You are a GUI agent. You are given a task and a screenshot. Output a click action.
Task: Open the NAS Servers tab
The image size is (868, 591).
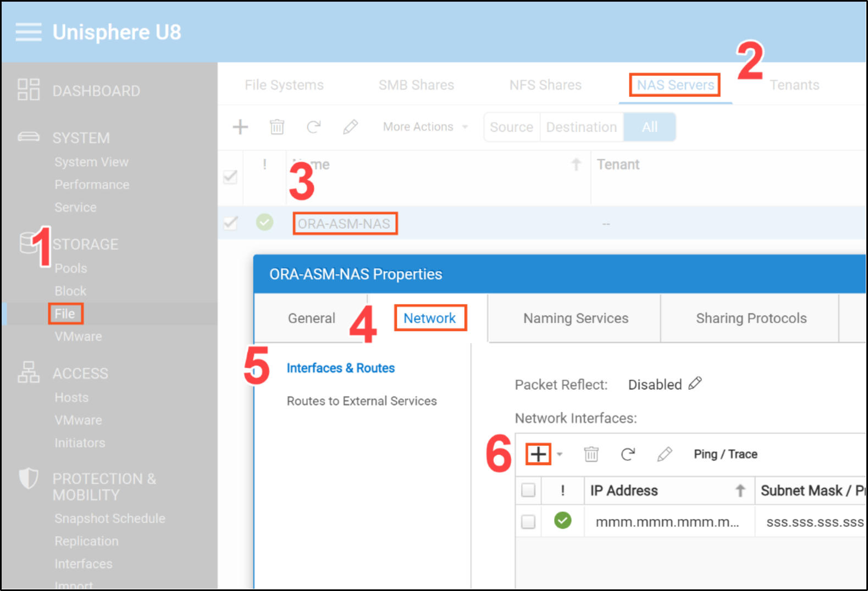tap(675, 85)
